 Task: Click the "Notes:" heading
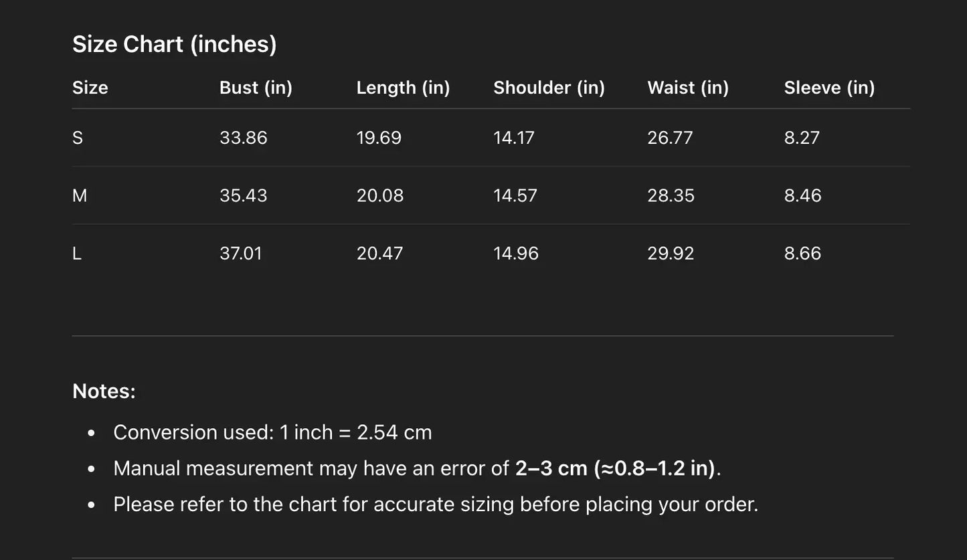(104, 391)
